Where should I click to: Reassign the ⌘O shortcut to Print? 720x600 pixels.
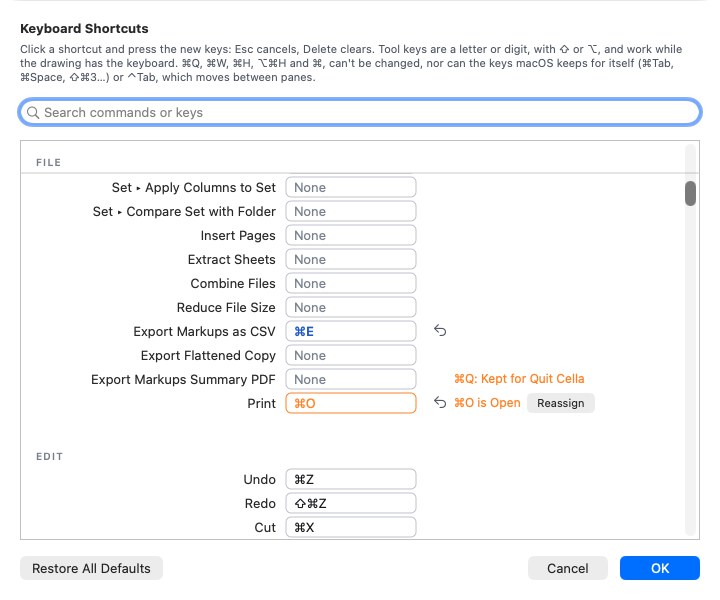pos(560,403)
